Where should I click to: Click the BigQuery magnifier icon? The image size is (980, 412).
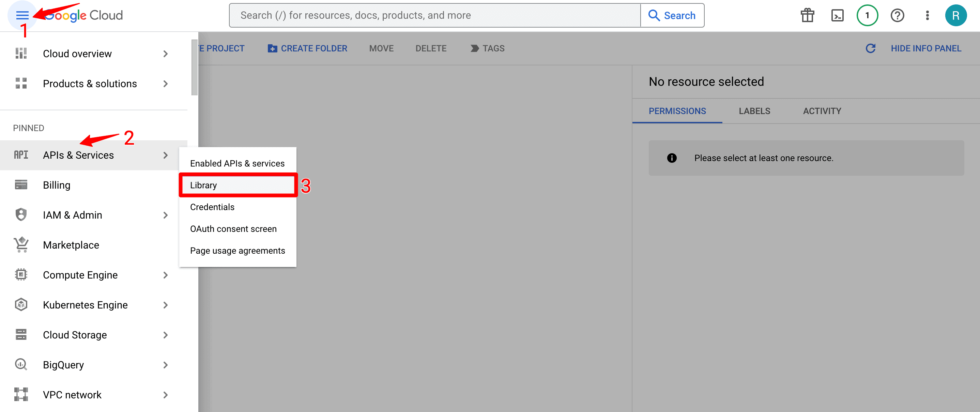[x=21, y=364]
